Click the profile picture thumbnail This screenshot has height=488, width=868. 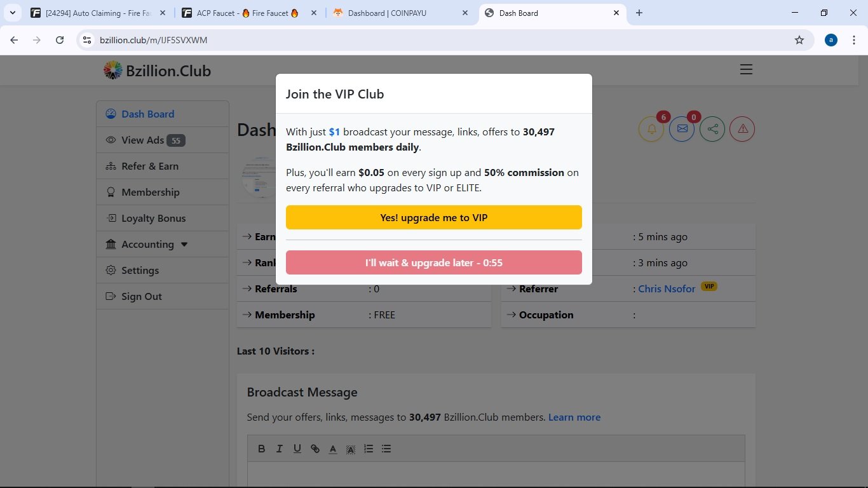[259, 177]
